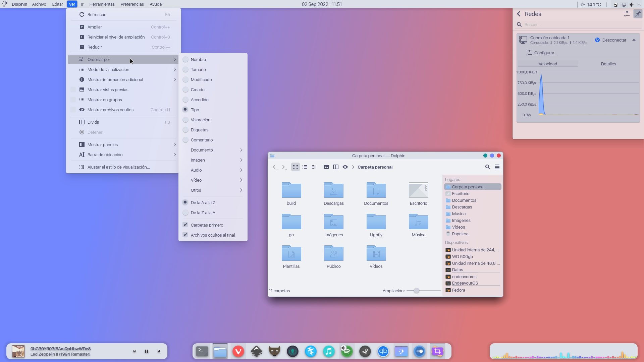Click the Desconectar button

pyautogui.click(x=610, y=40)
